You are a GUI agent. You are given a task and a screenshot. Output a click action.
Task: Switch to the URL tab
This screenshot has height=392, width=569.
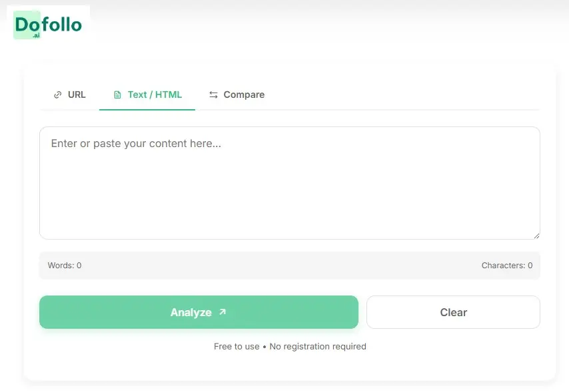click(x=70, y=95)
